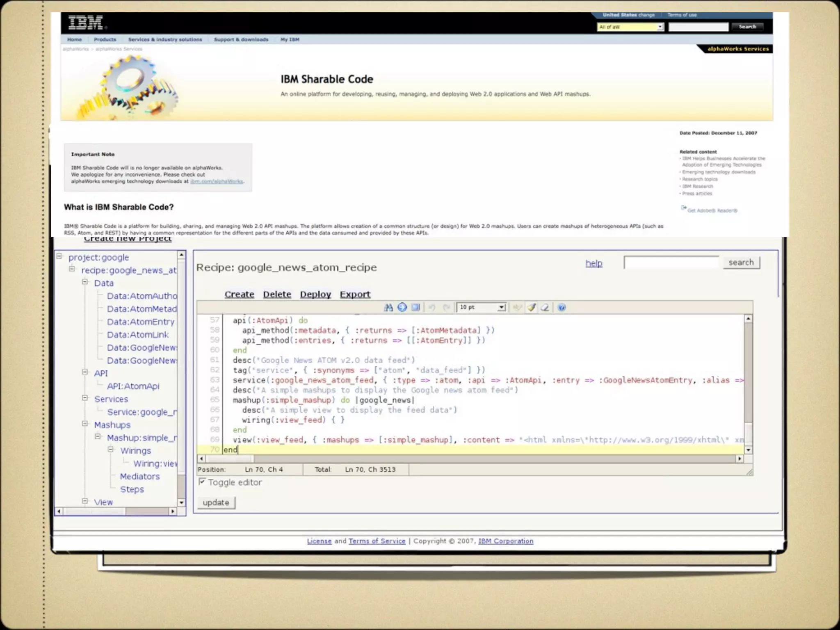Open editor help via blue question icon
Viewport: 840px width, 630px height.
(562, 307)
